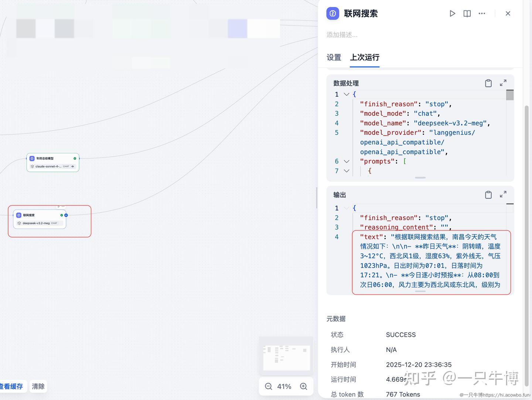Close the 联网搜索 panel
This screenshot has height=400, width=532.
click(508, 14)
